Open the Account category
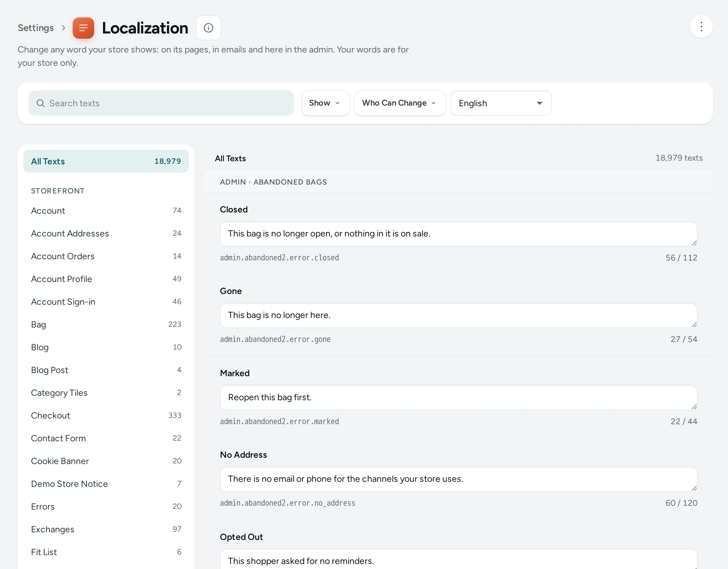This screenshot has height=569, width=728. tap(106, 211)
